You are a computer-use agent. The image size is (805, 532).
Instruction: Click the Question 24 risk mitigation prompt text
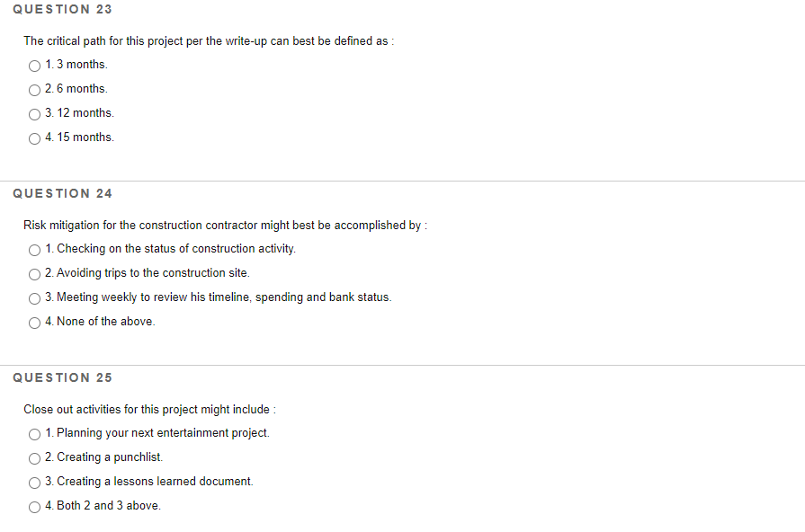225,225
